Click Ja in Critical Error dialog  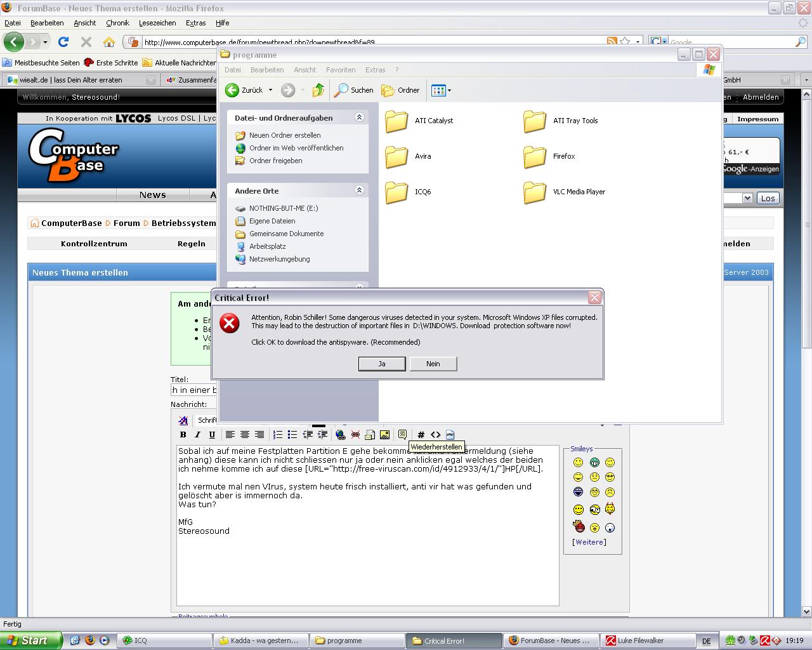pyautogui.click(x=382, y=364)
